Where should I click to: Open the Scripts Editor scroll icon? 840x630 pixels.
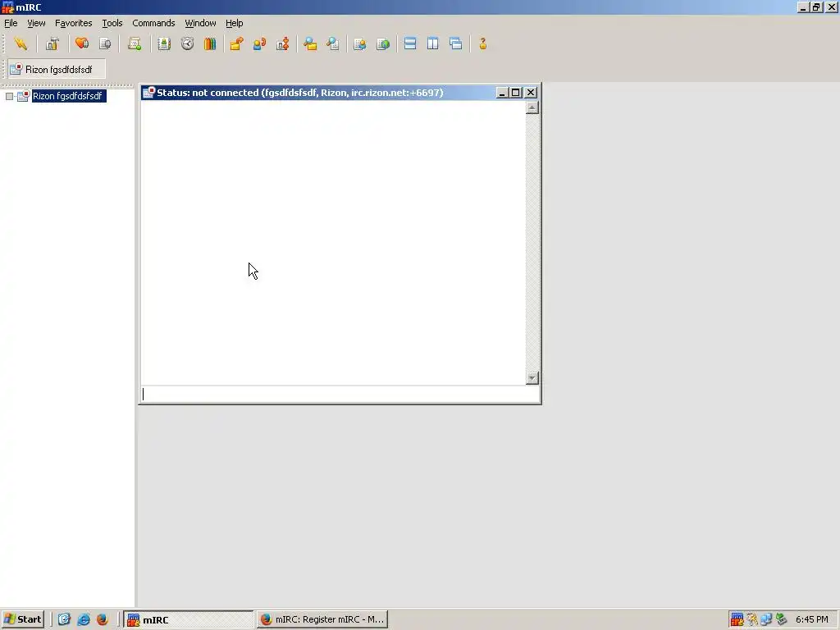pyautogui.click(x=135, y=44)
